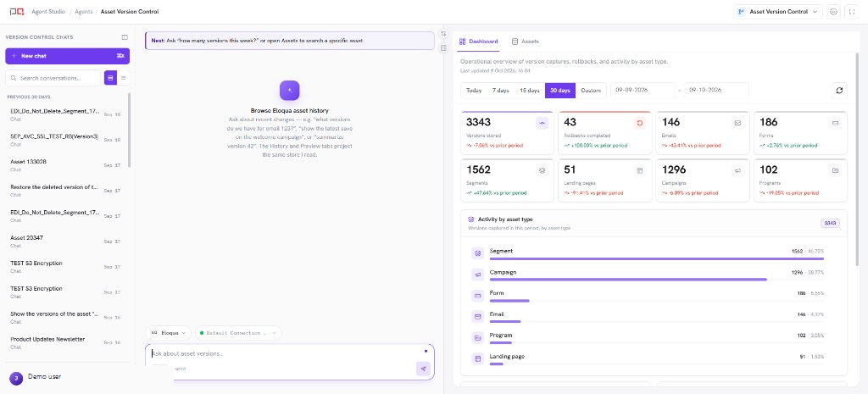
Task: Click the Emails envelope icon in the card
Action: tap(737, 124)
